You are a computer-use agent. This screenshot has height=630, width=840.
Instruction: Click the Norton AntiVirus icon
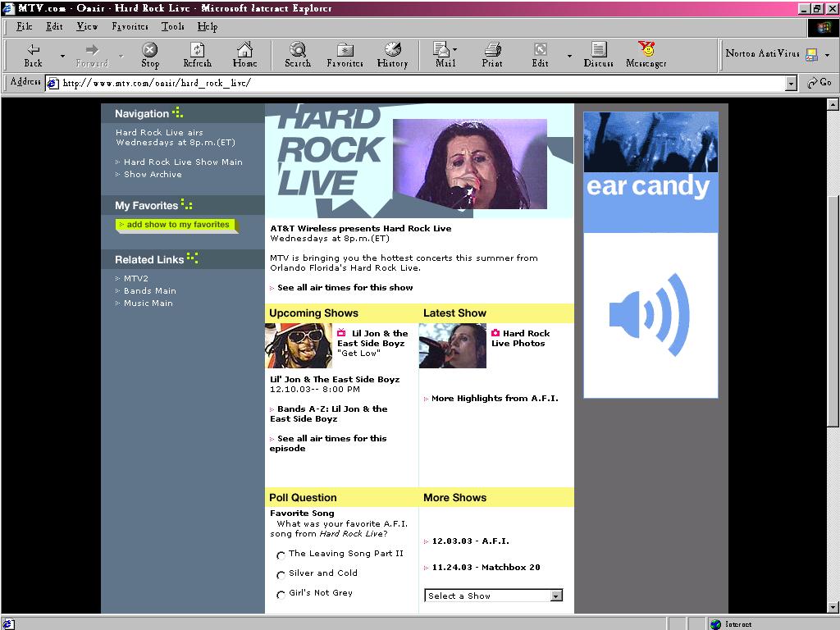pyautogui.click(x=811, y=54)
